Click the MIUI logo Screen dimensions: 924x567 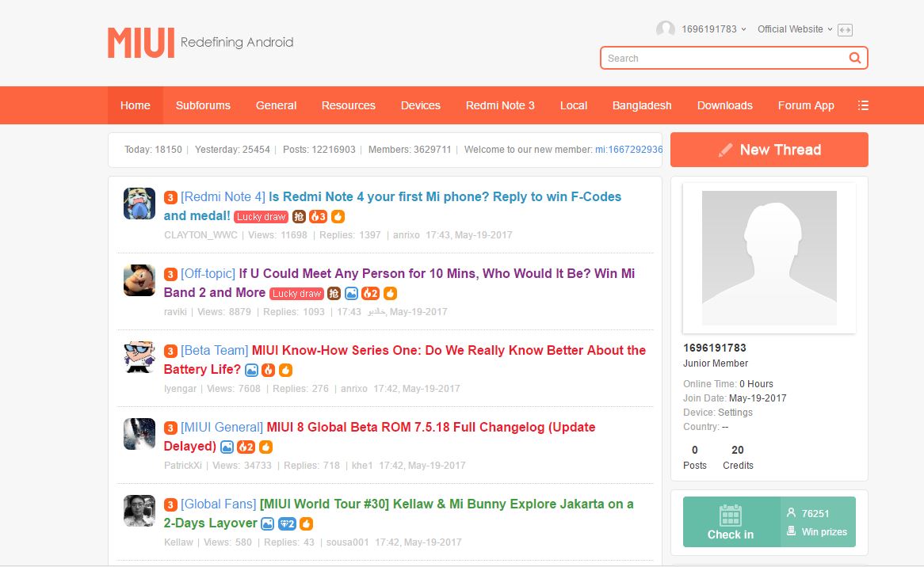141,43
